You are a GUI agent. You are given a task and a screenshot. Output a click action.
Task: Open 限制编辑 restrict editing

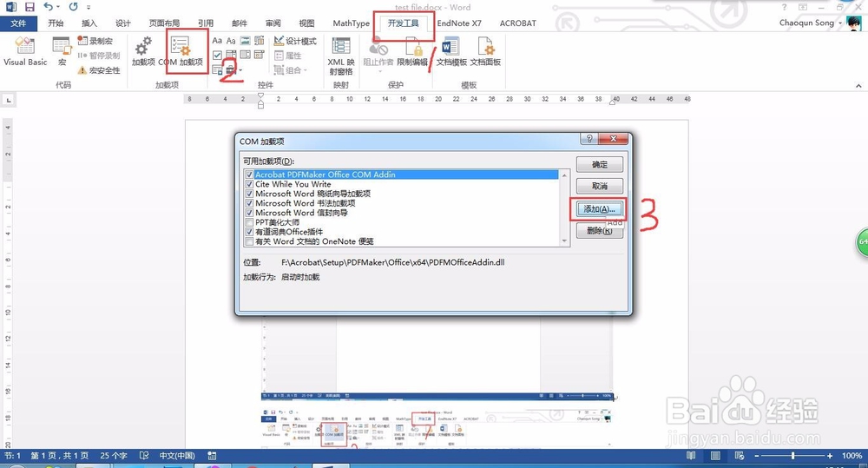(411, 52)
